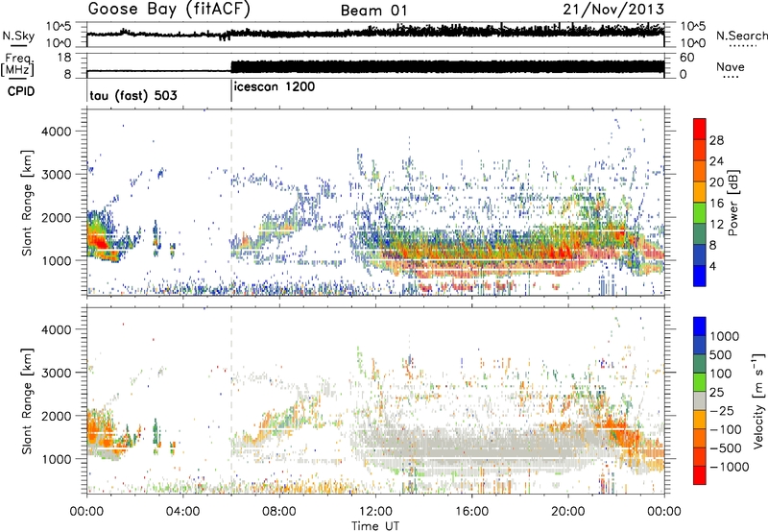Click the 'Velocity [m s-1]' color bar title
Image resolution: width=768 pixels, height=532 pixels.
(x=758, y=400)
